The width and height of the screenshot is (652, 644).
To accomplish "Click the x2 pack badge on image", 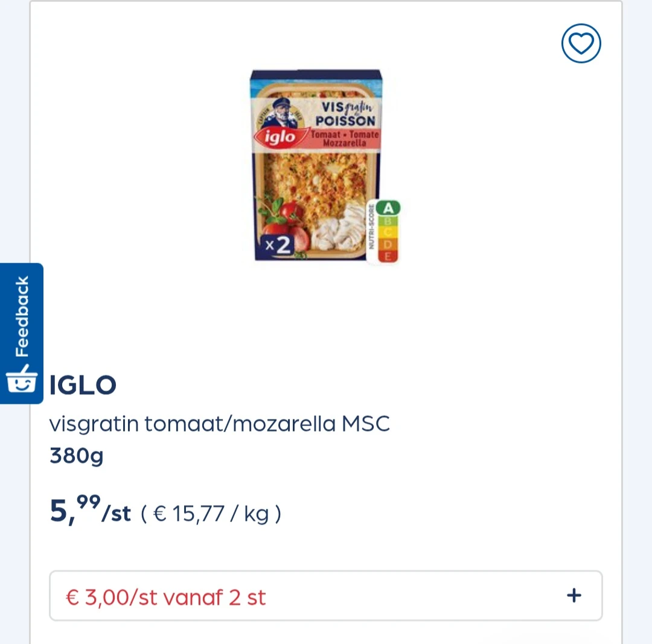I will tap(277, 245).
